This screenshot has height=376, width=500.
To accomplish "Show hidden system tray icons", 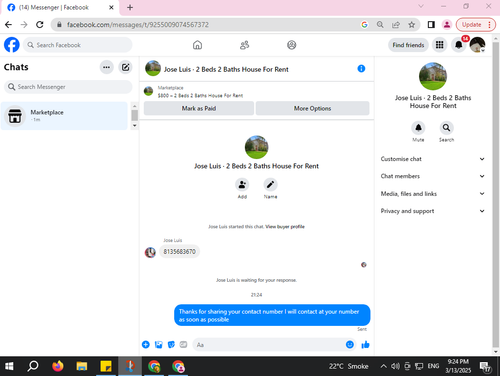I will point(384,366).
